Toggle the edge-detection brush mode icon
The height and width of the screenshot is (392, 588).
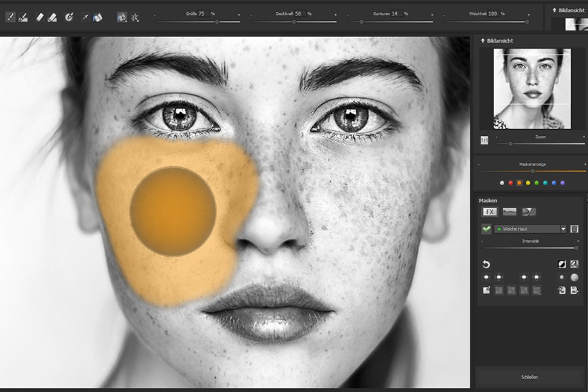pos(122,17)
